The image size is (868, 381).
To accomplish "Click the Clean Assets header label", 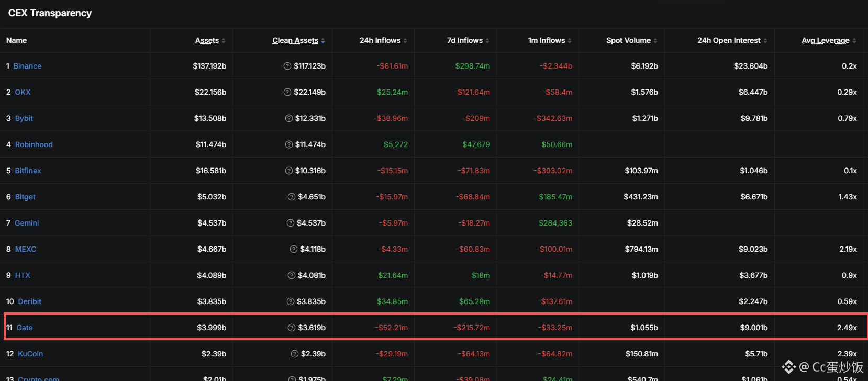I will click(295, 40).
